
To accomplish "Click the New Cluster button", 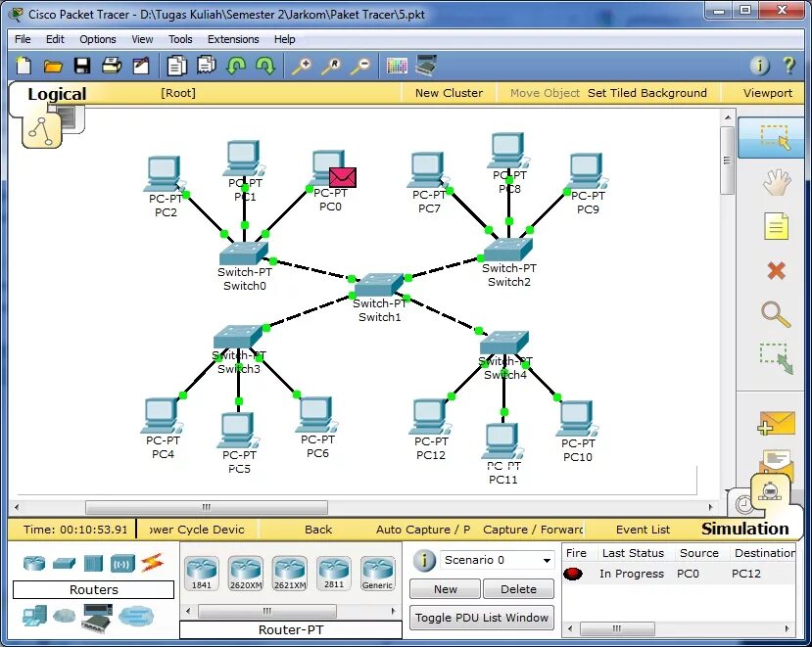I will tap(449, 93).
